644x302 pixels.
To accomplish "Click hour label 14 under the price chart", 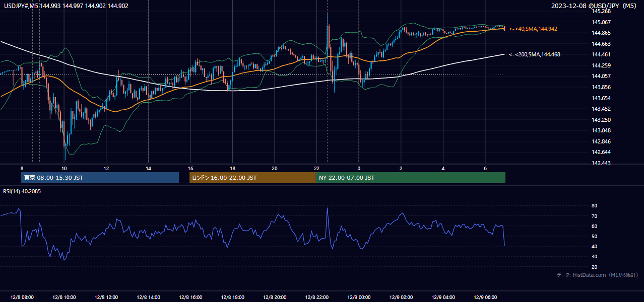I will tap(148, 168).
